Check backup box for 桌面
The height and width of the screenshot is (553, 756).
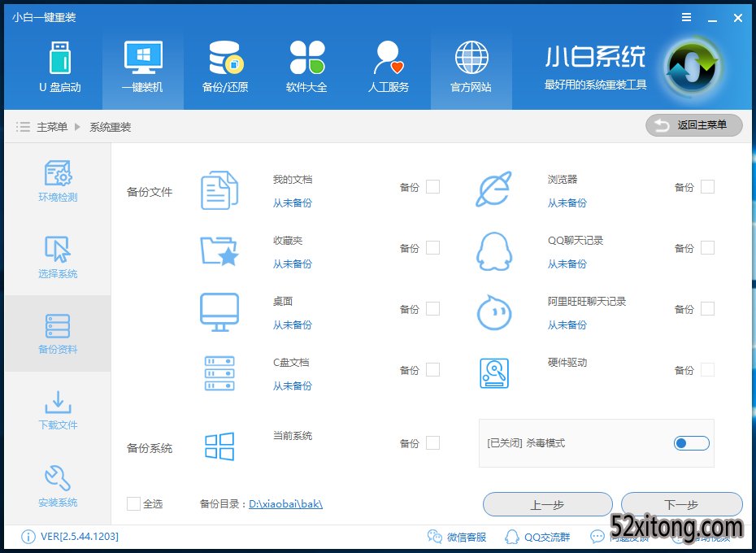point(433,309)
